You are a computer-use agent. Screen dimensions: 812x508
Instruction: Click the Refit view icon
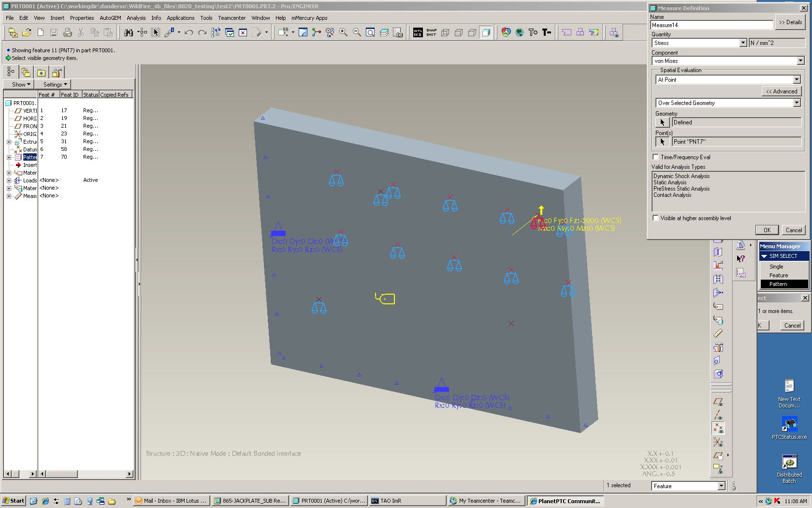point(370,32)
